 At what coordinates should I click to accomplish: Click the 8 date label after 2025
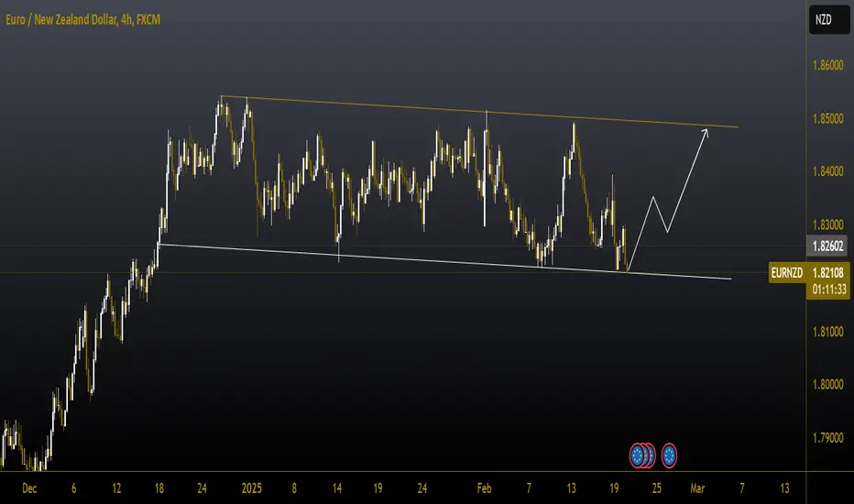(x=294, y=488)
